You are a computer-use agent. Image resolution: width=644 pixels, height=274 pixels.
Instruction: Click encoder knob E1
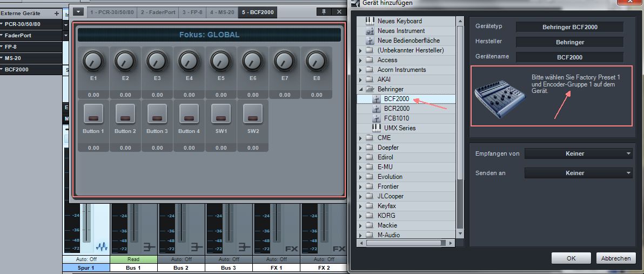pos(93,61)
